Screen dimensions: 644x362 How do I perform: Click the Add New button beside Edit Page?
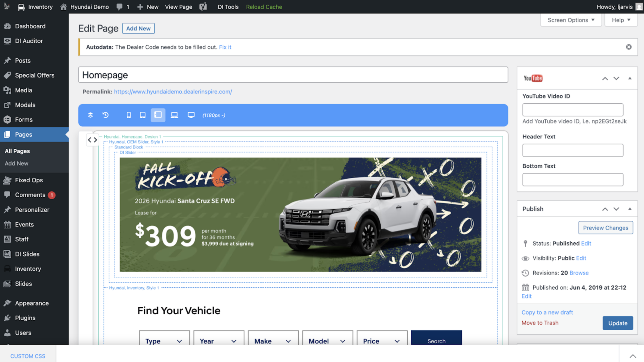(x=138, y=28)
